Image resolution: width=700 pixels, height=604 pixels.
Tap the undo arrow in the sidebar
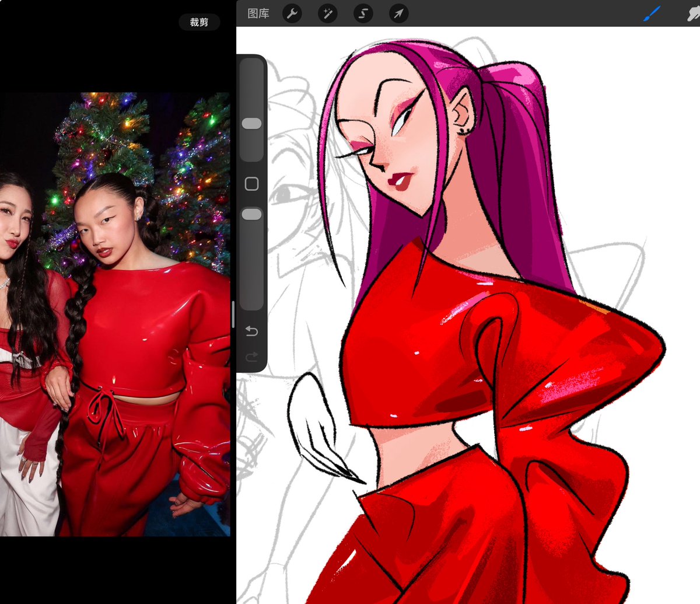(x=251, y=331)
